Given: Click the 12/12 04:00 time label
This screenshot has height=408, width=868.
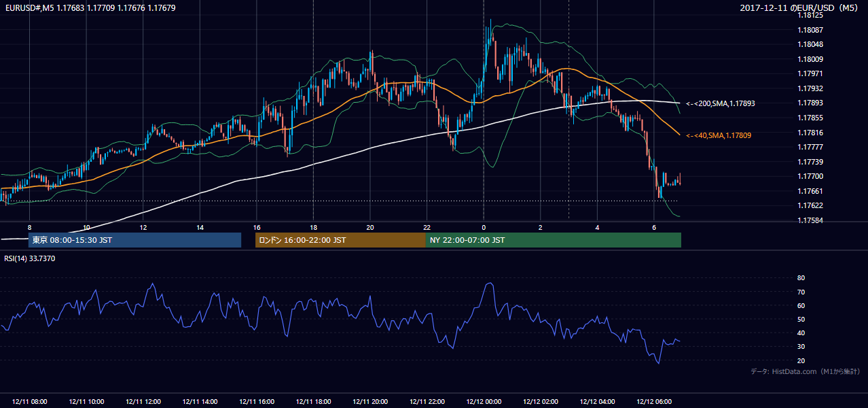Looking at the screenshot, I should 597,402.
